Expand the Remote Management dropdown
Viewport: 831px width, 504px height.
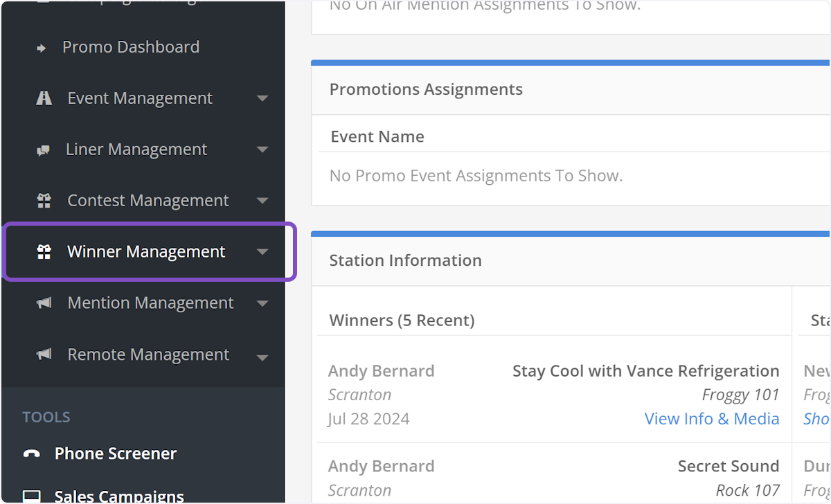[262, 354]
